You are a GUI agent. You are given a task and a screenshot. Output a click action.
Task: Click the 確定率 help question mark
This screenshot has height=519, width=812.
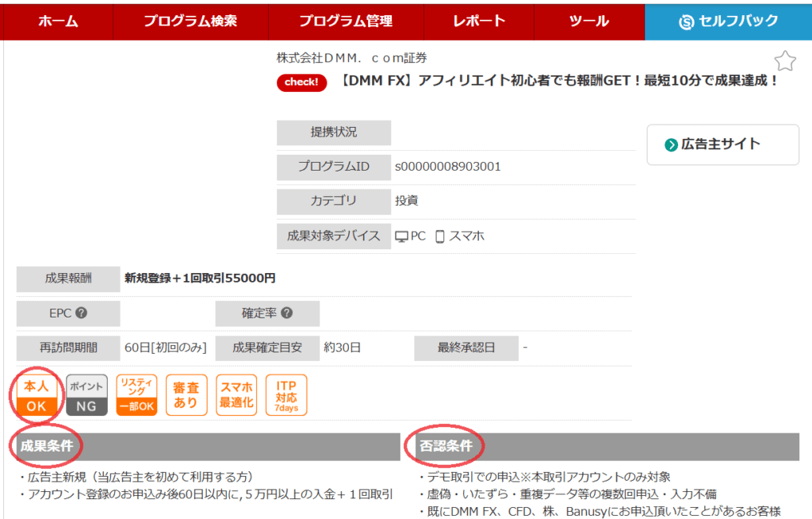(x=287, y=313)
